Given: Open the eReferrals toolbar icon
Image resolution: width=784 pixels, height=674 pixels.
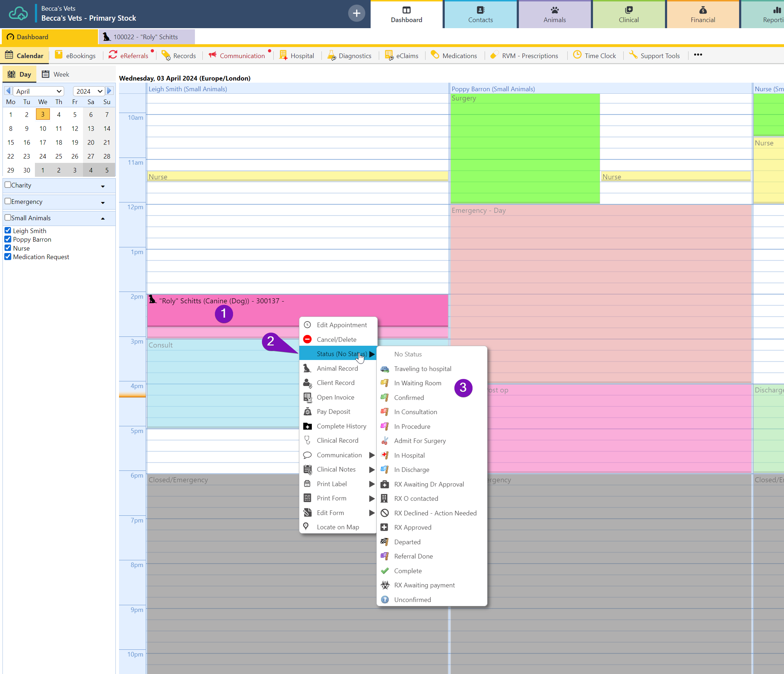Looking at the screenshot, I should click(x=113, y=55).
